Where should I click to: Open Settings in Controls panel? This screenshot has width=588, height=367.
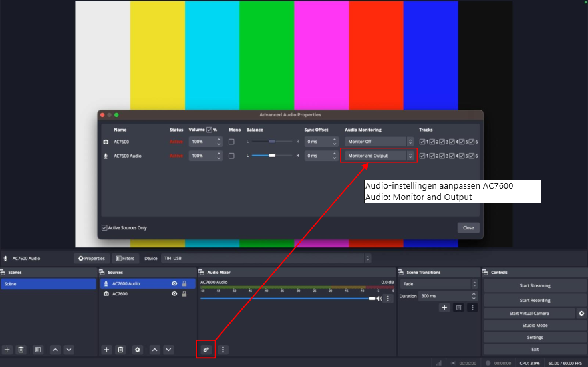point(535,337)
